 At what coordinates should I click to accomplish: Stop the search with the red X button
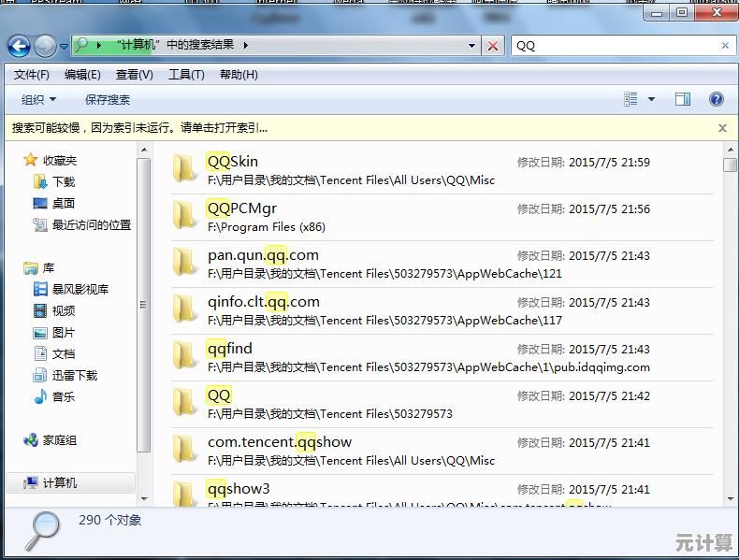tap(492, 46)
